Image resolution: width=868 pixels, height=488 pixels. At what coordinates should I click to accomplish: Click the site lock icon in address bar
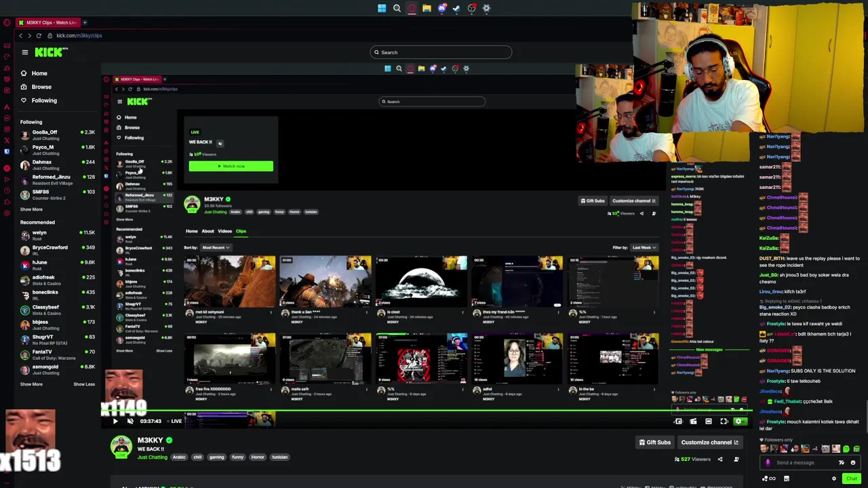[x=49, y=35]
